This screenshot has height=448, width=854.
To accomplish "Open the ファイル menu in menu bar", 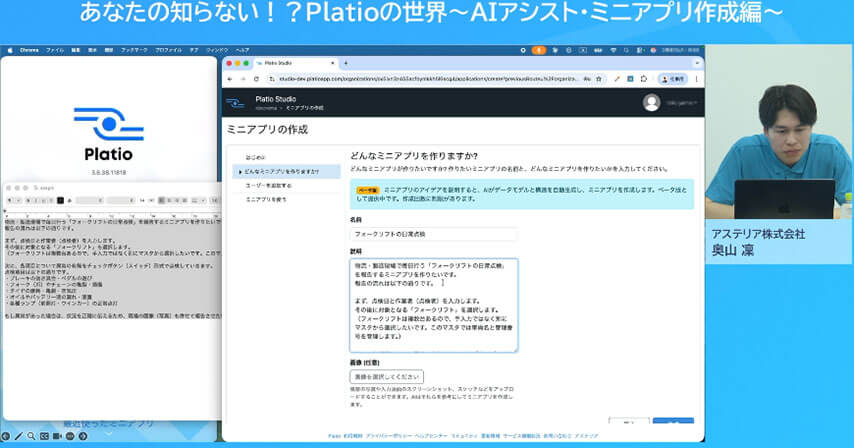I will [x=54, y=50].
